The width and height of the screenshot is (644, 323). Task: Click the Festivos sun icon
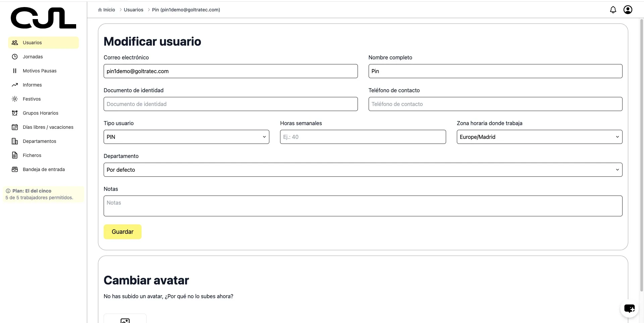(15, 99)
